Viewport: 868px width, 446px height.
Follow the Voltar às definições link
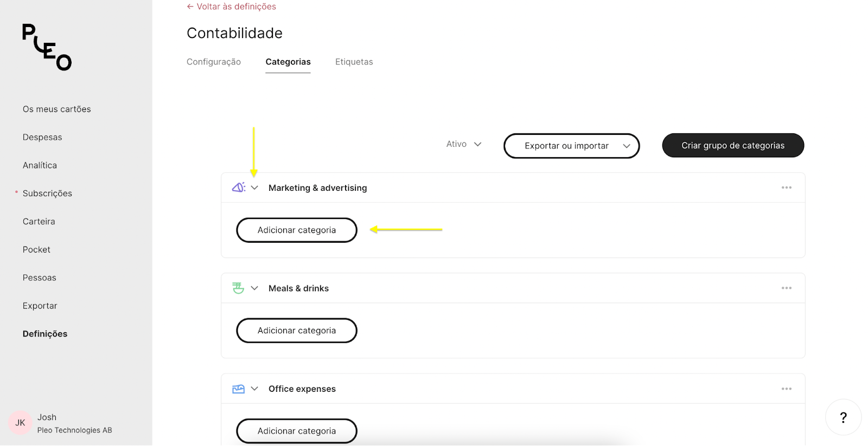pos(232,7)
